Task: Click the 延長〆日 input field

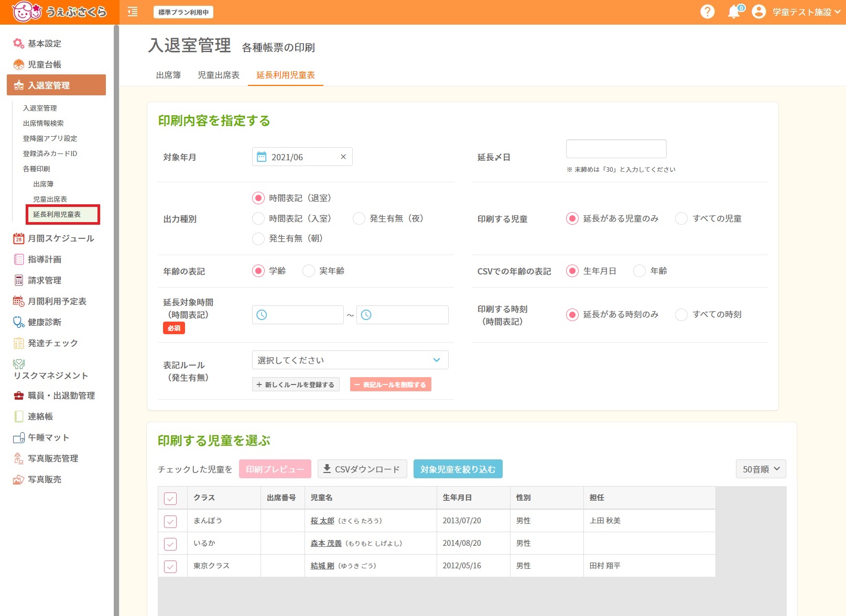Action: point(616,149)
